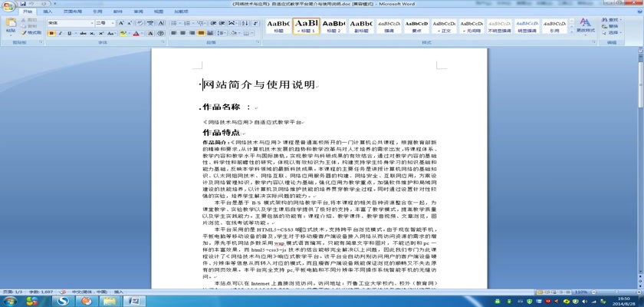Switch to the 视图 (View) tab
Screen dimensions: 644x307
click(159, 12)
